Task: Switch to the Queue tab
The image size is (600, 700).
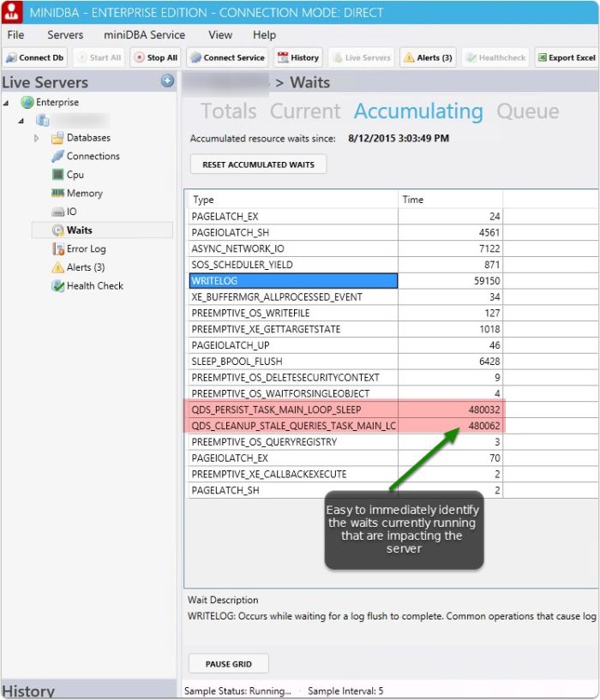Action: coord(527,111)
